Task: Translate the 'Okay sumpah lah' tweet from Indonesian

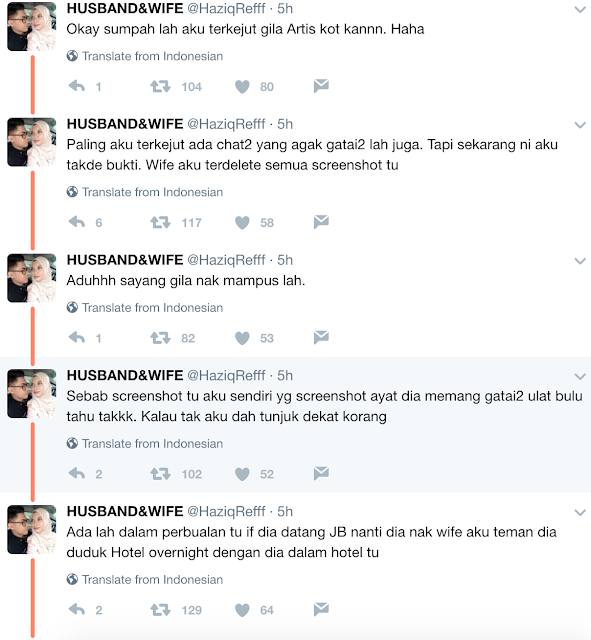Action: (x=145, y=56)
